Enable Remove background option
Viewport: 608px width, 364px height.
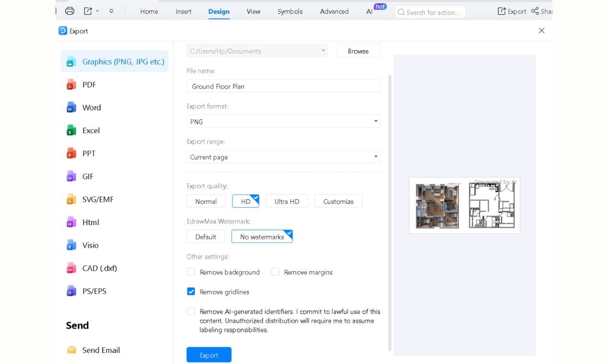tap(191, 272)
